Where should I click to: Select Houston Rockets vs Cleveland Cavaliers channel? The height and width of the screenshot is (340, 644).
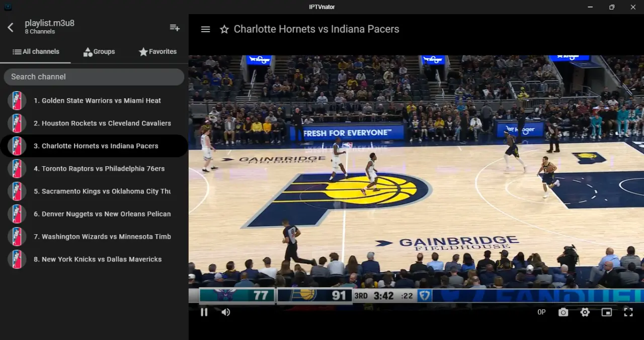click(94, 123)
